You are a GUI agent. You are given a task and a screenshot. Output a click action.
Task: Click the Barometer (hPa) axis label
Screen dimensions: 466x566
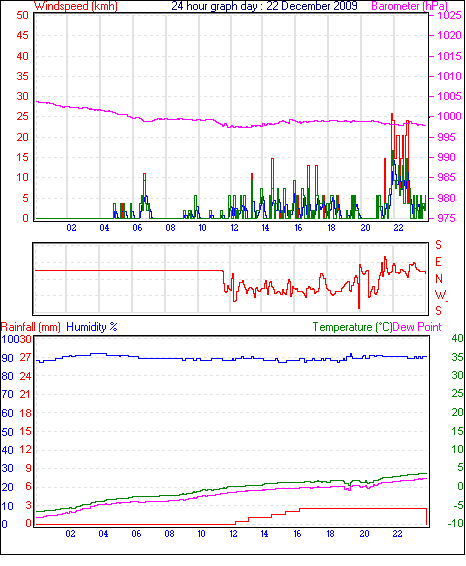pos(410,6)
